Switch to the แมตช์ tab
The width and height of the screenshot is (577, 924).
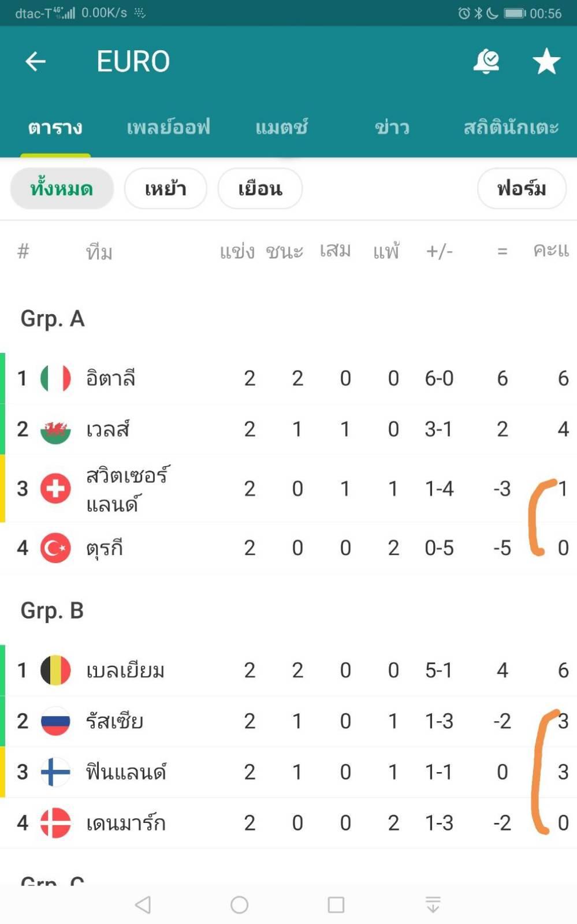click(282, 127)
